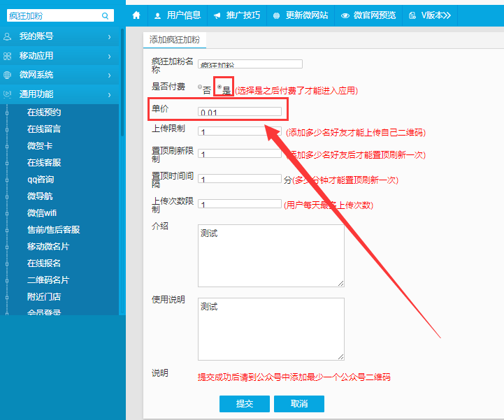Click the 取消 button
This screenshot has height=420, width=504.
(299, 404)
